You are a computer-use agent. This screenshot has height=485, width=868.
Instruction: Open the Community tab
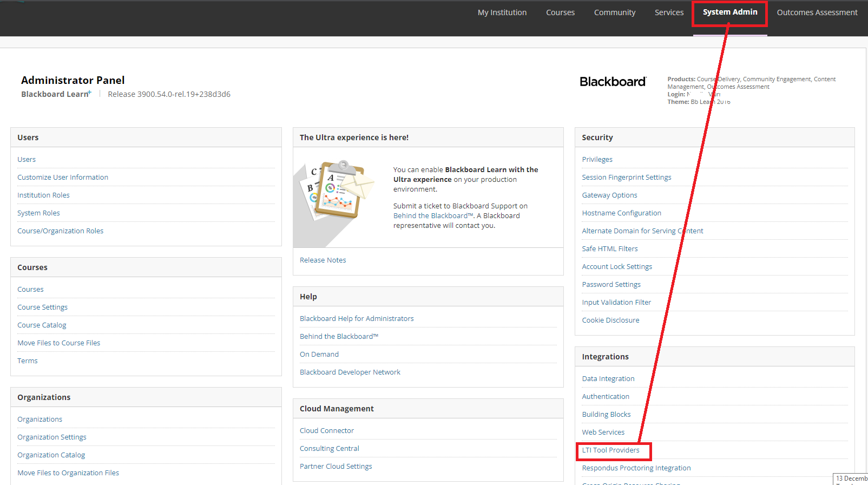614,12
